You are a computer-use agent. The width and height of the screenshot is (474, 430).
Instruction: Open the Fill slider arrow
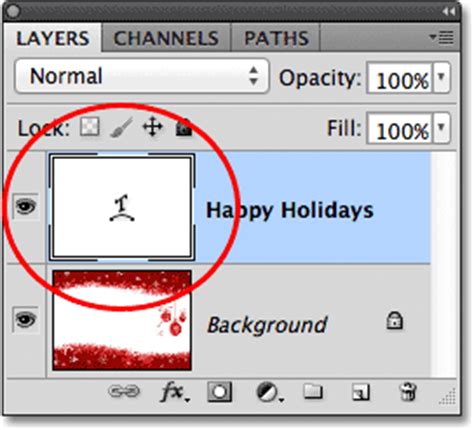coord(441,128)
